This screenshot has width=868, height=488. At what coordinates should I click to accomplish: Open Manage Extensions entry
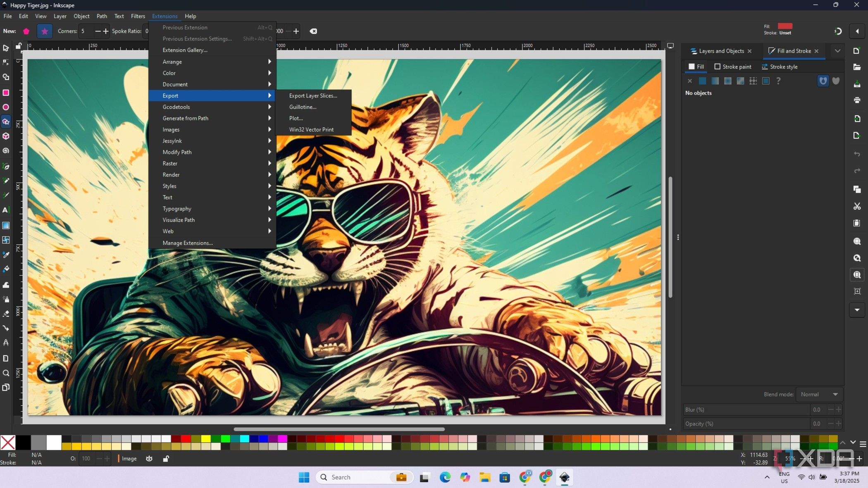[212, 243]
